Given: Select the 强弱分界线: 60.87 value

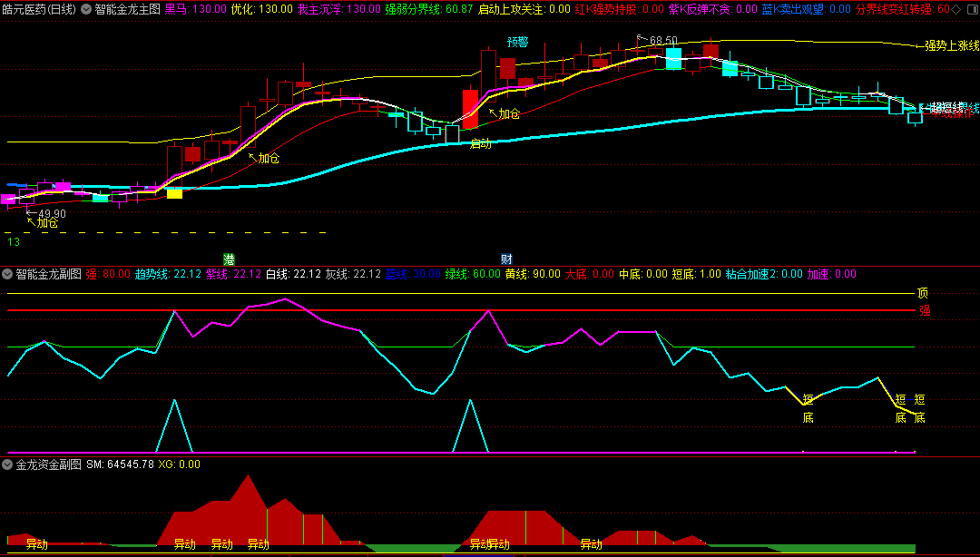Looking at the screenshot, I should pyautogui.click(x=429, y=9).
